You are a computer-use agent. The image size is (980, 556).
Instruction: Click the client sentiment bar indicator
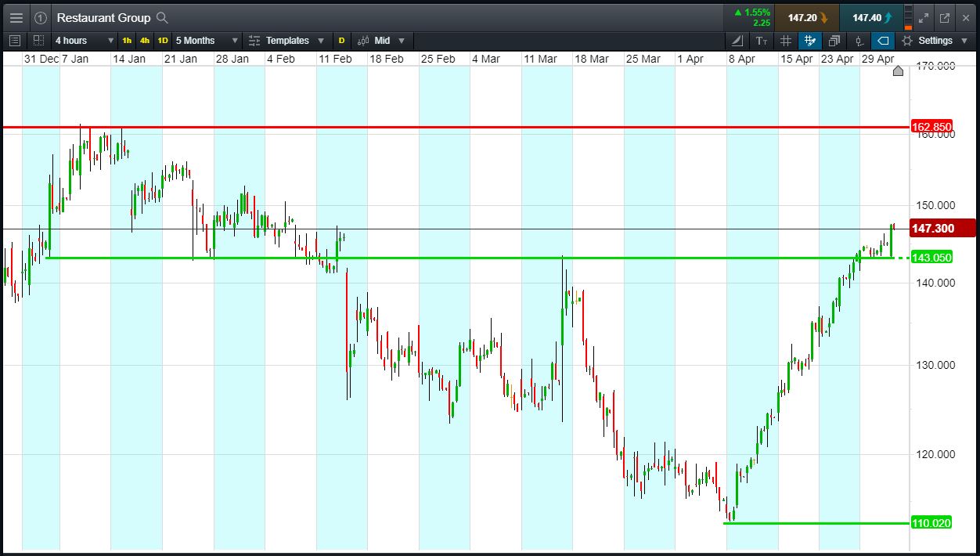tap(908, 17)
